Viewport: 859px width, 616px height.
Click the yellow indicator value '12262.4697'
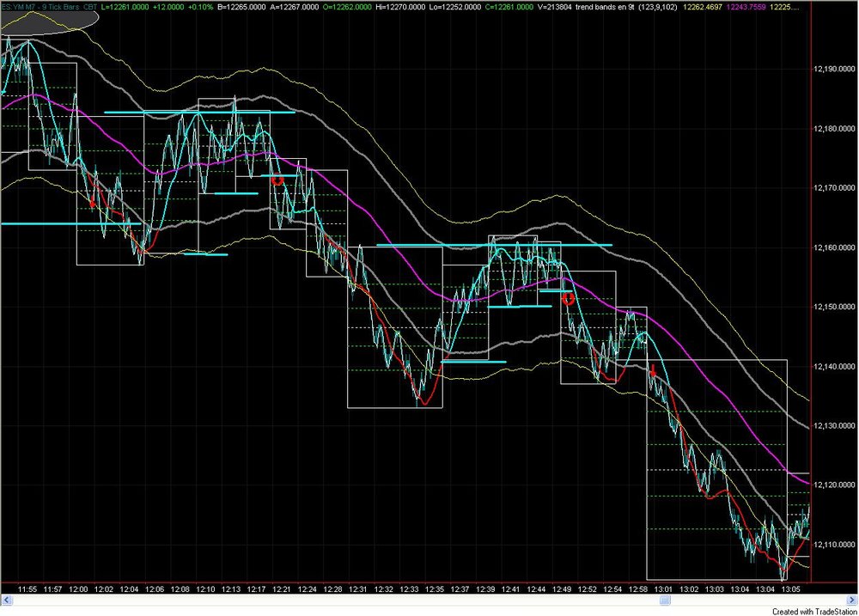pos(703,7)
